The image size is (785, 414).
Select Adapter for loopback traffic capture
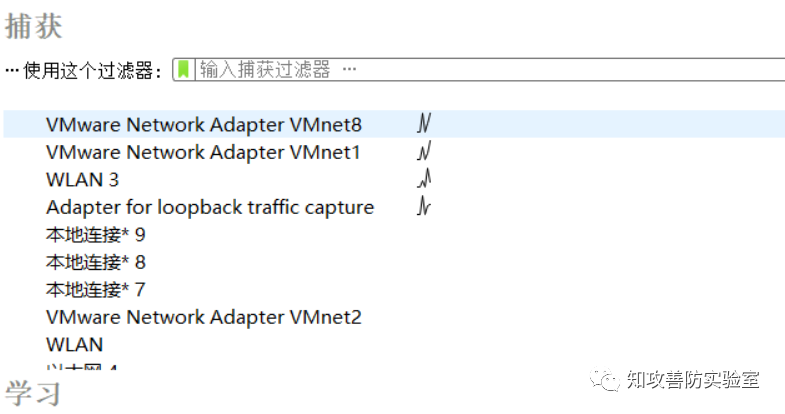pyautogui.click(x=210, y=207)
